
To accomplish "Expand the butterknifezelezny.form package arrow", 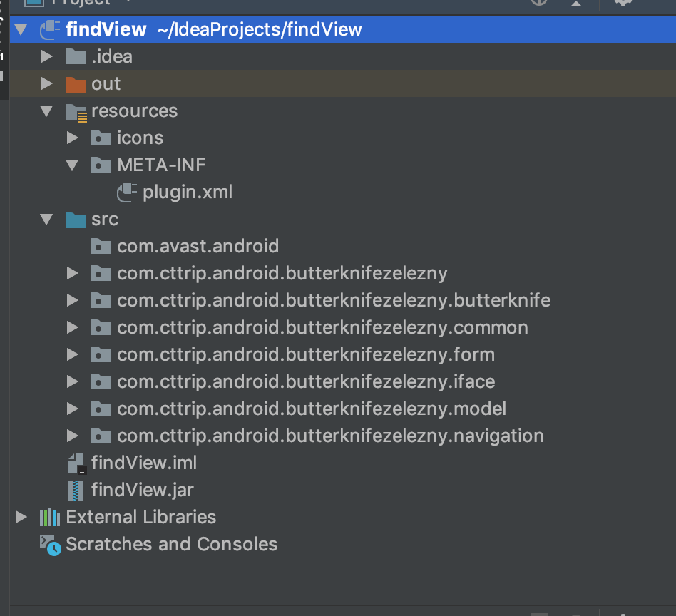I will click(73, 355).
